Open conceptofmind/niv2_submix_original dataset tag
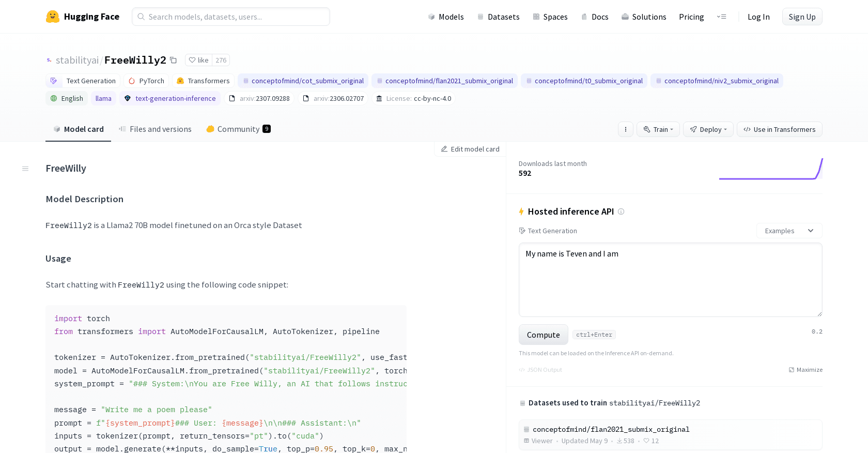 pyautogui.click(x=717, y=81)
